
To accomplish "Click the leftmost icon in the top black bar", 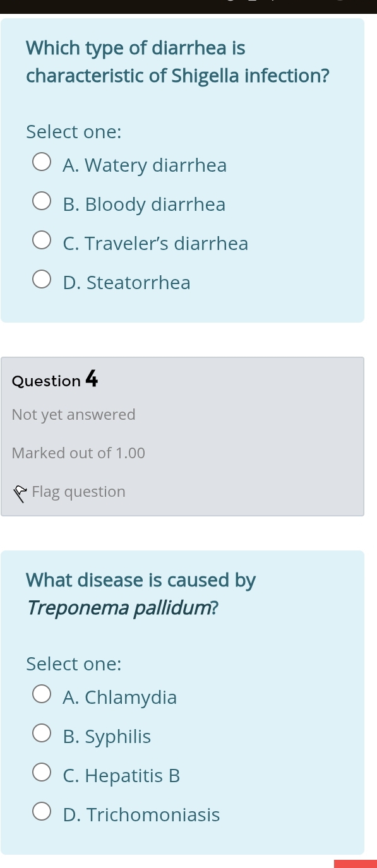I will click(x=230, y=3).
